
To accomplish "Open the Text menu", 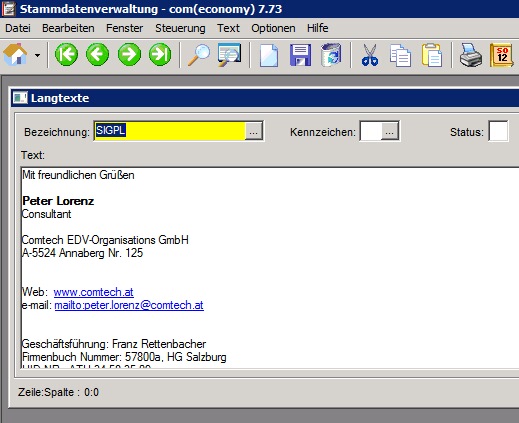I will tap(228, 28).
